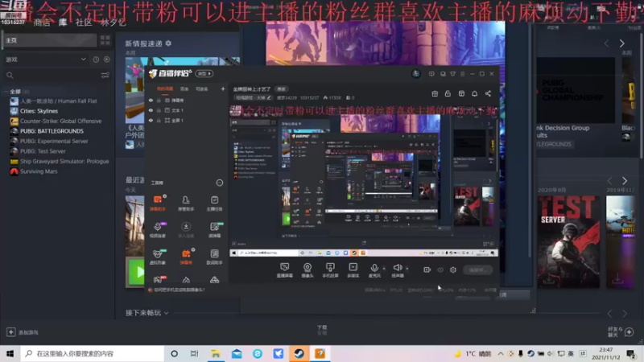Open hamburger menu in streaming app title bar
This screenshot has height=362, width=644.
coord(462,74)
